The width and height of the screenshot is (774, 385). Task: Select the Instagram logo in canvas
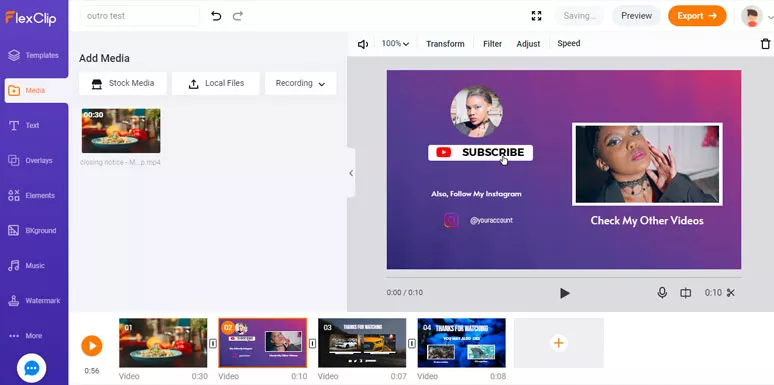(x=451, y=220)
